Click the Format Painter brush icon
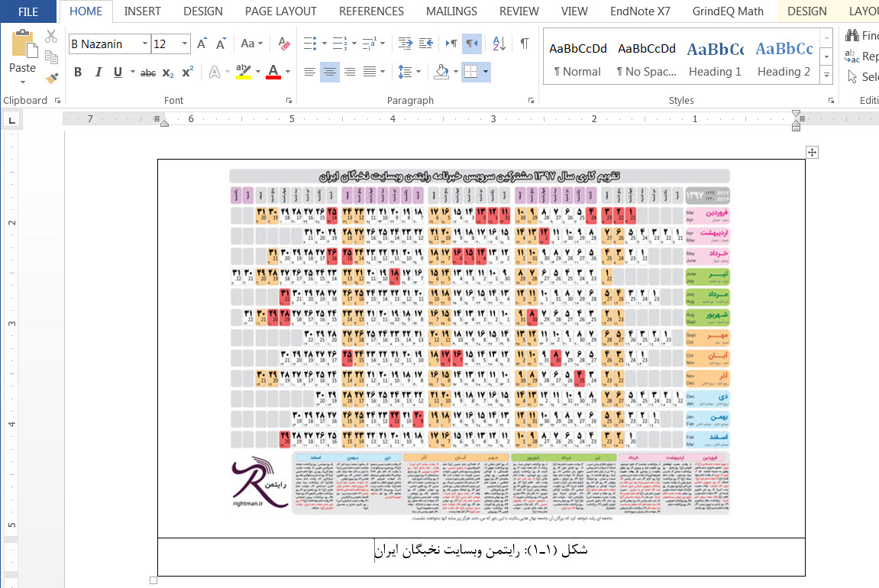This screenshot has width=879, height=588. [51, 79]
